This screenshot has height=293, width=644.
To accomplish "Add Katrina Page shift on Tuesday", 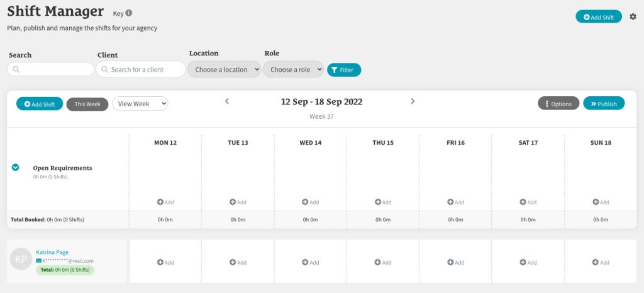I will coord(238,262).
